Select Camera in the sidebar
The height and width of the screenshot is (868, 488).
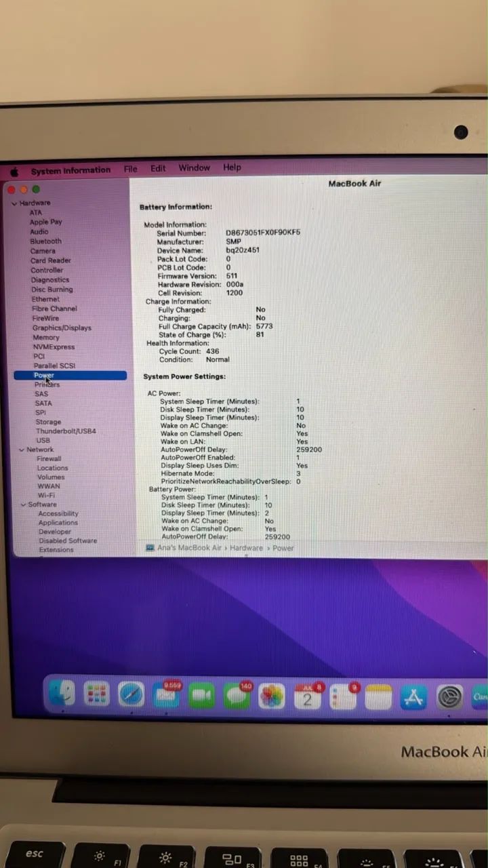[x=43, y=251]
